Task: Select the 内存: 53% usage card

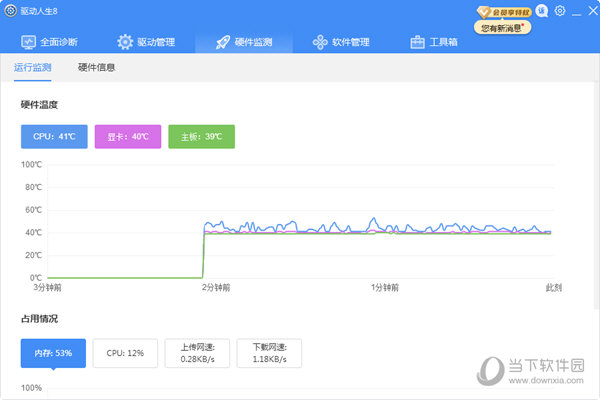Action: [53, 353]
